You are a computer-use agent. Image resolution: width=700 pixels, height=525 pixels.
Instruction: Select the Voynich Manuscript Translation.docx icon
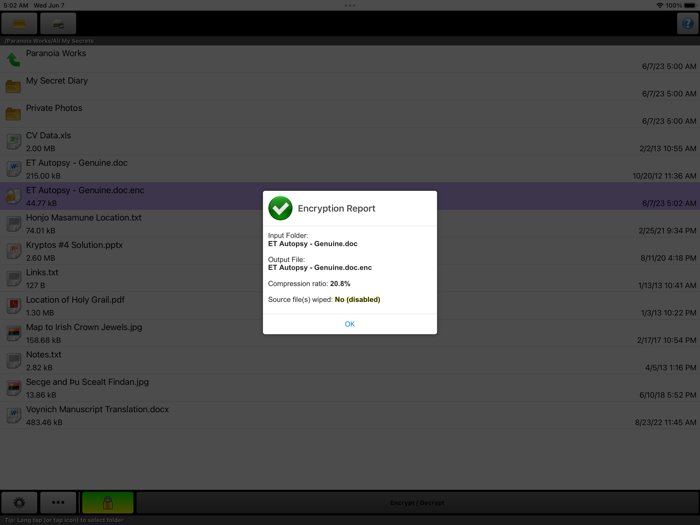pyautogui.click(x=14, y=415)
